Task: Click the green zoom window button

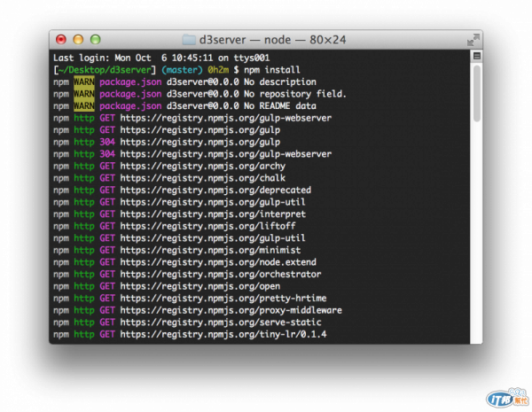Action: [96, 40]
